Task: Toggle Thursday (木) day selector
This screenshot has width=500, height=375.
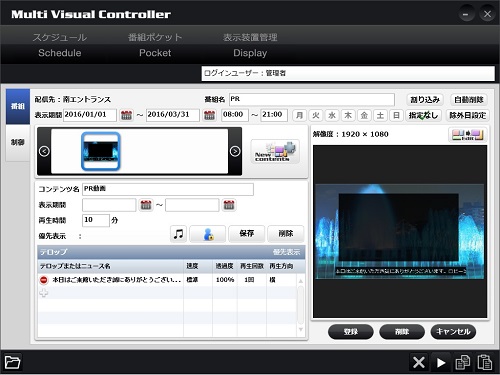Action: (x=348, y=115)
